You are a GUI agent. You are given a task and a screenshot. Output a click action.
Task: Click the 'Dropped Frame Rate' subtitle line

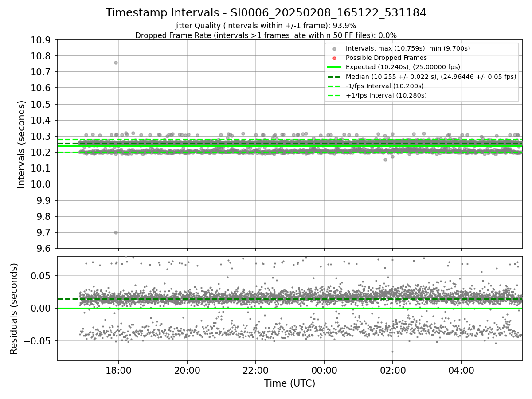click(266, 35)
